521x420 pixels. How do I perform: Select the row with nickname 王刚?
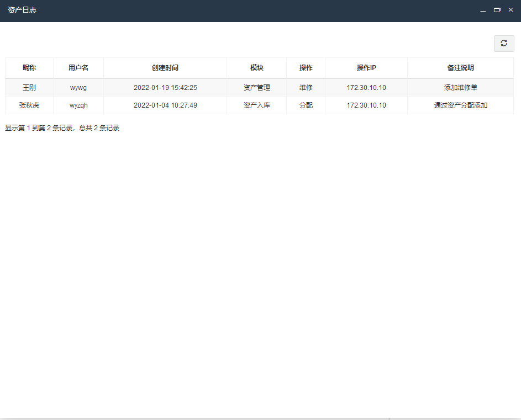29,88
